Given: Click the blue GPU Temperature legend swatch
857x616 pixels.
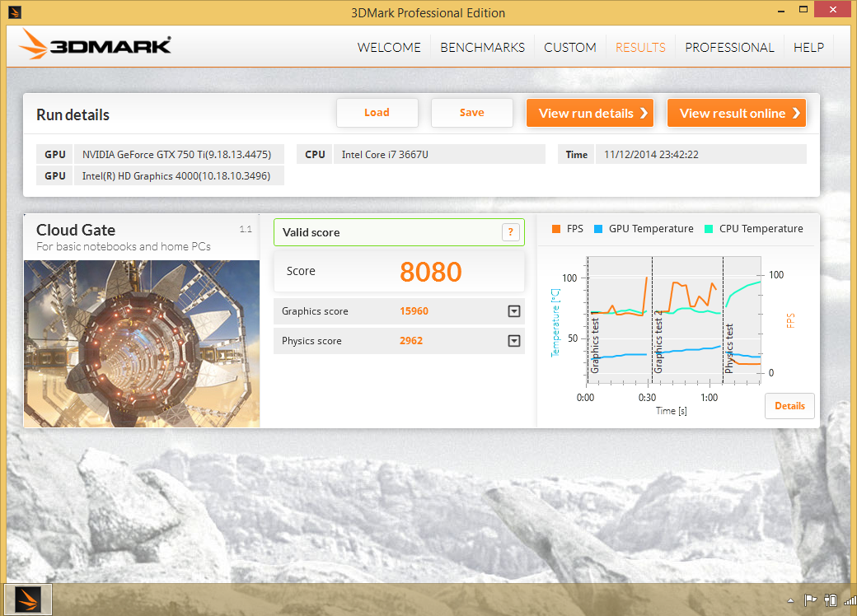Looking at the screenshot, I should [x=598, y=229].
